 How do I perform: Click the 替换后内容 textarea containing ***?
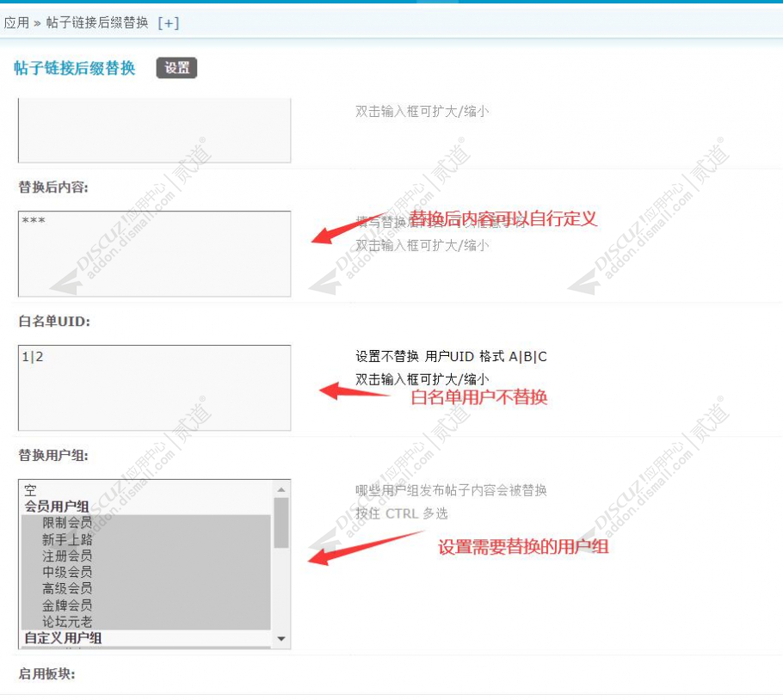pos(154,254)
